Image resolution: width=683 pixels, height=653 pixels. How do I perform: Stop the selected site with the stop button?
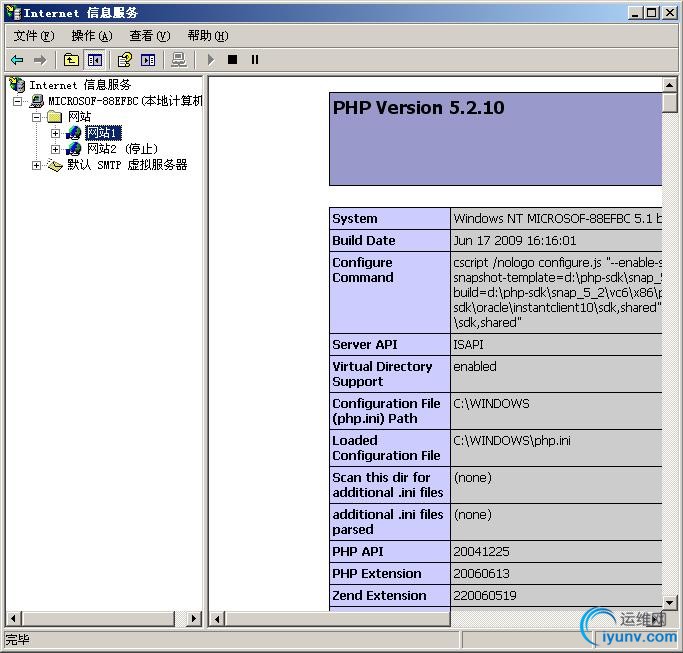(x=233, y=59)
